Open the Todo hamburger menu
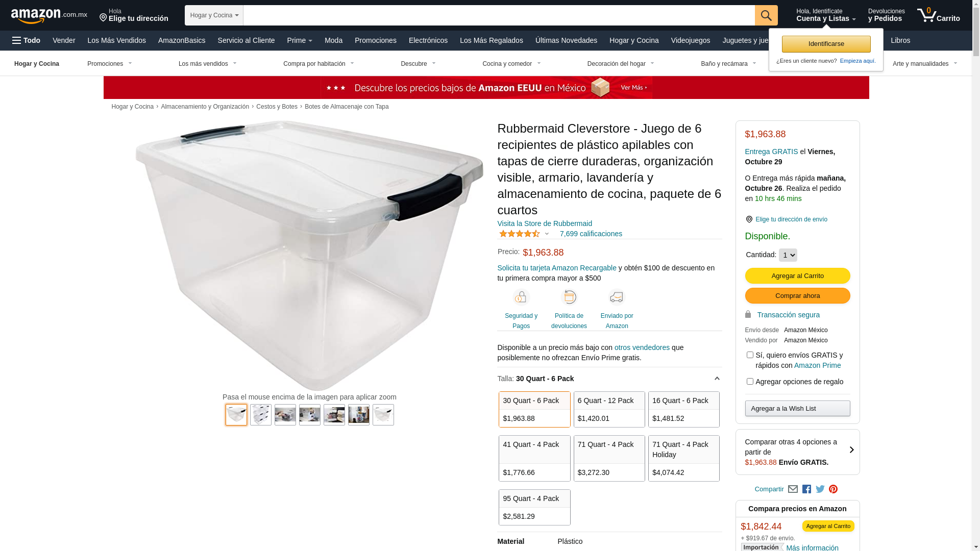Screen dimensions: 980x551 point(27,40)
